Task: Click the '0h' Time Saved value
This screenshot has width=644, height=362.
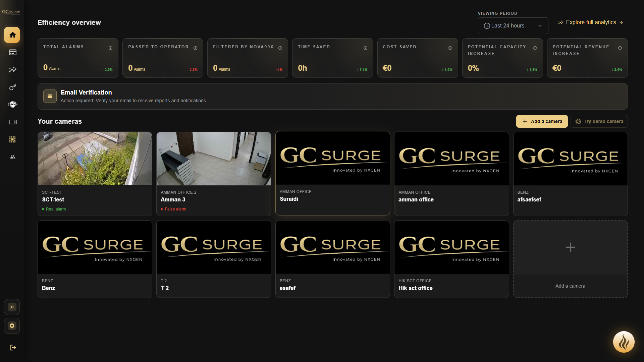Action: [x=303, y=68]
